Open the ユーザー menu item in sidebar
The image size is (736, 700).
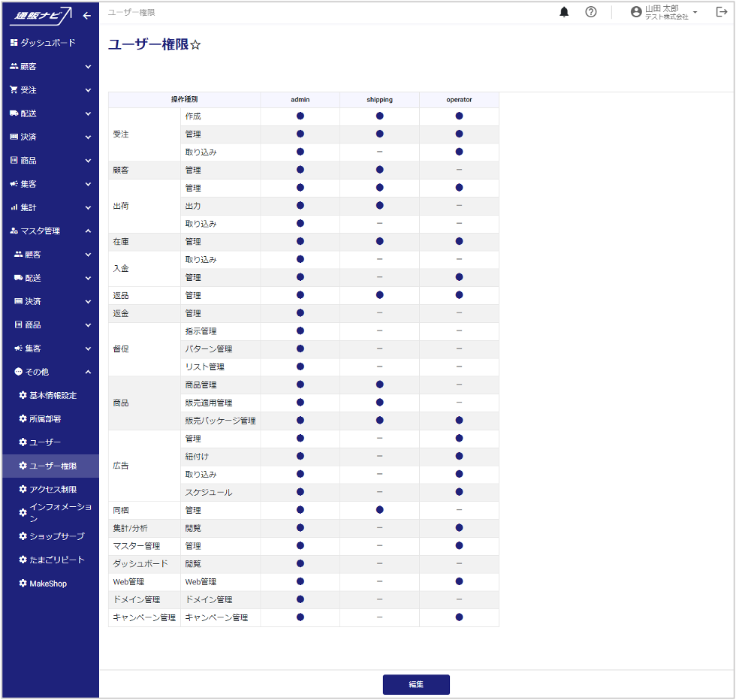tap(45, 442)
